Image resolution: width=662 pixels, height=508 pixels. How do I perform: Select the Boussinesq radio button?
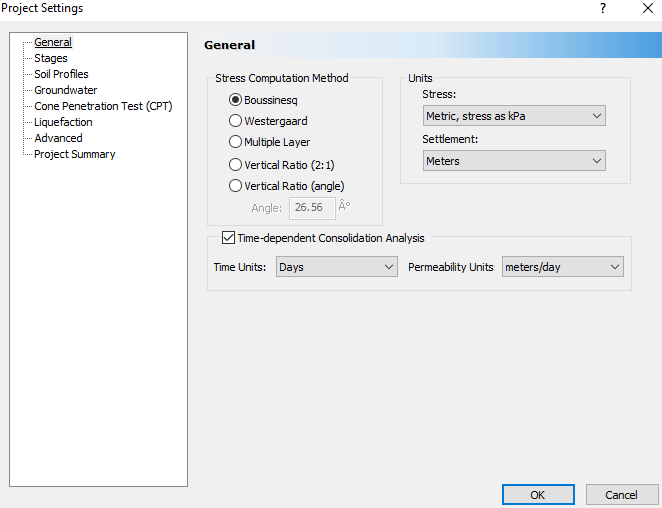[x=236, y=100]
